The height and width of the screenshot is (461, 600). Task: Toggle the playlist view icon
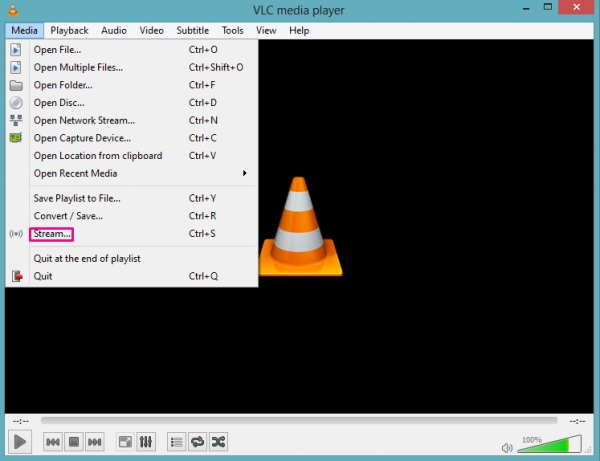[x=176, y=442]
